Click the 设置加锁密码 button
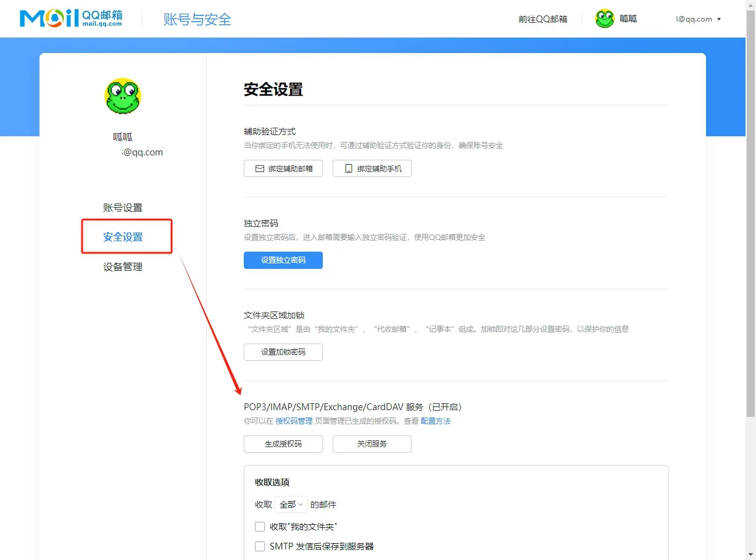The width and height of the screenshot is (756, 560). 283,352
